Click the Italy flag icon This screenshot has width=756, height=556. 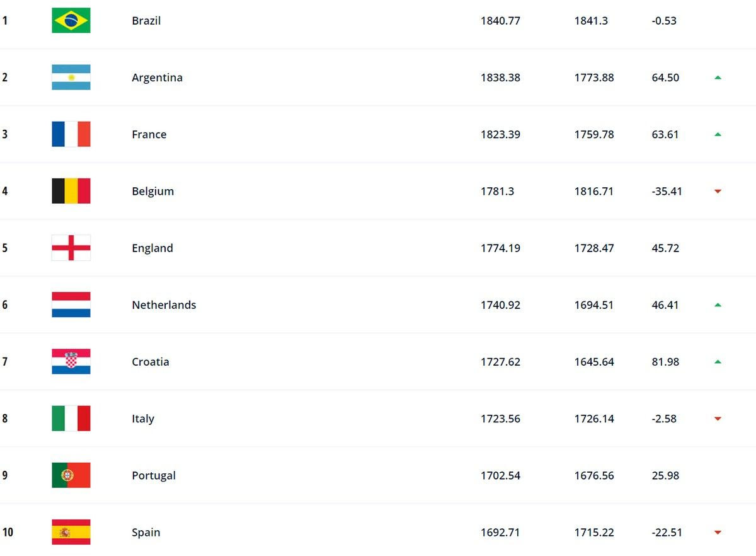point(71,419)
